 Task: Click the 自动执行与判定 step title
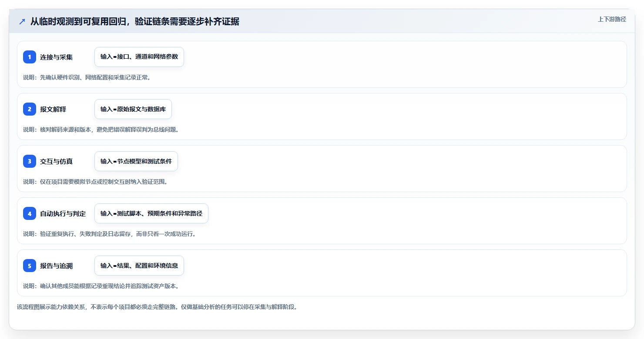pyautogui.click(x=63, y=213)
